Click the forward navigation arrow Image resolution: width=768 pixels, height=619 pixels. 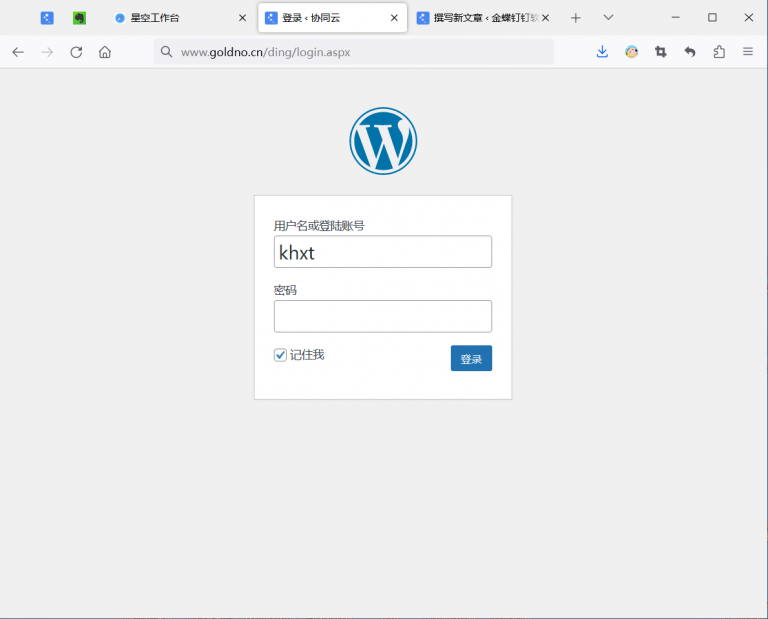(47, 52)
